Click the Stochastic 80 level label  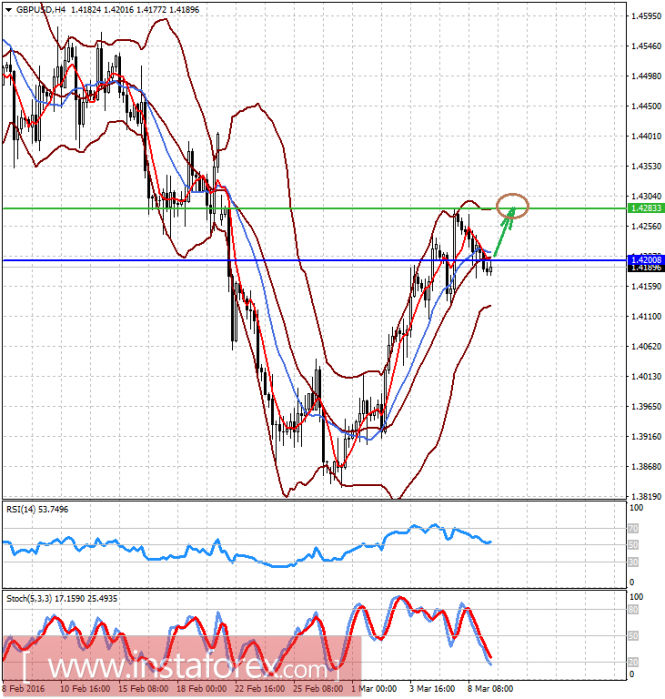(633, 610)
